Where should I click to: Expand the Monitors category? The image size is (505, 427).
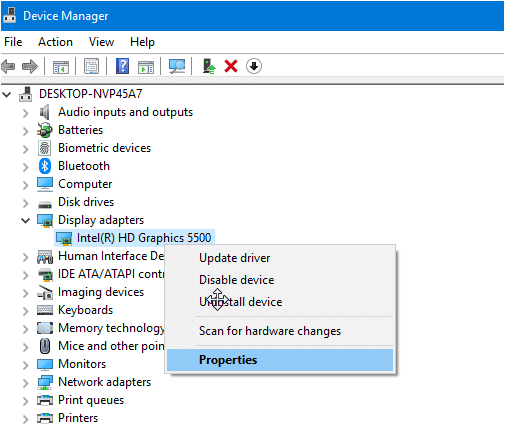[26, 365]
